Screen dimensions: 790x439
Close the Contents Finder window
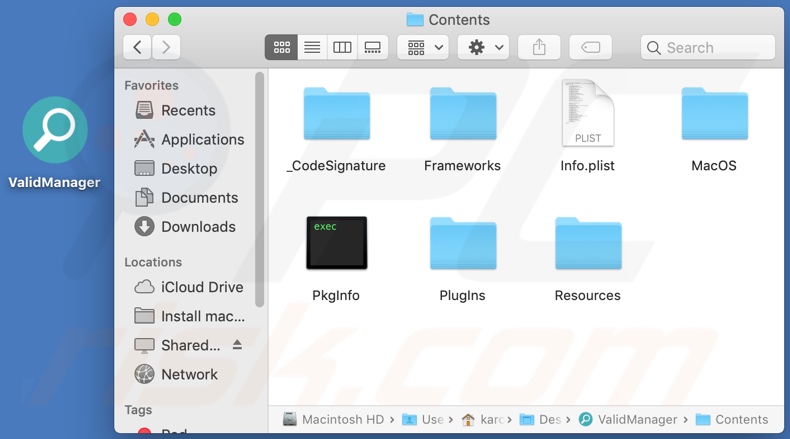(130, 20)
